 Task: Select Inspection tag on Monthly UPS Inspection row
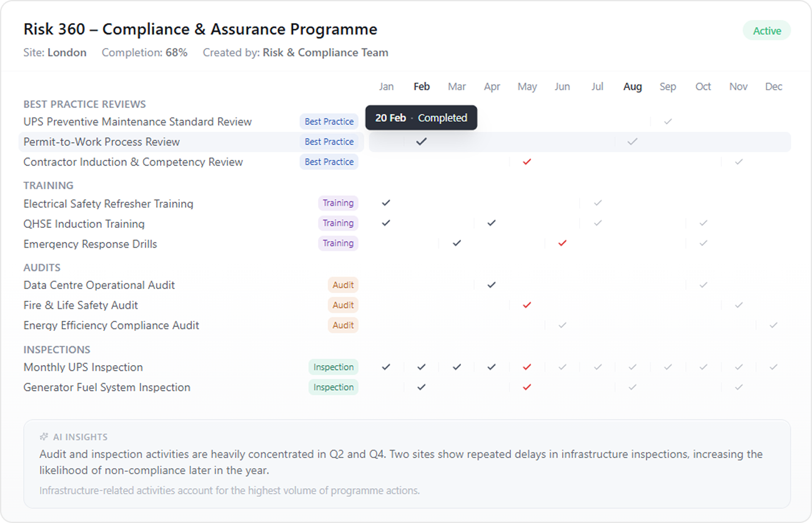334,367
